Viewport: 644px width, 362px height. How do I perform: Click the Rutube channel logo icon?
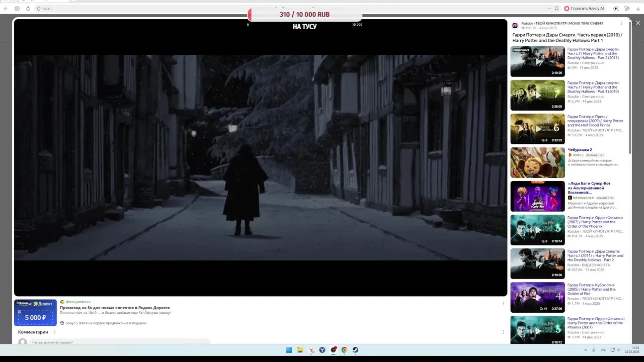(x=515, y=26)
